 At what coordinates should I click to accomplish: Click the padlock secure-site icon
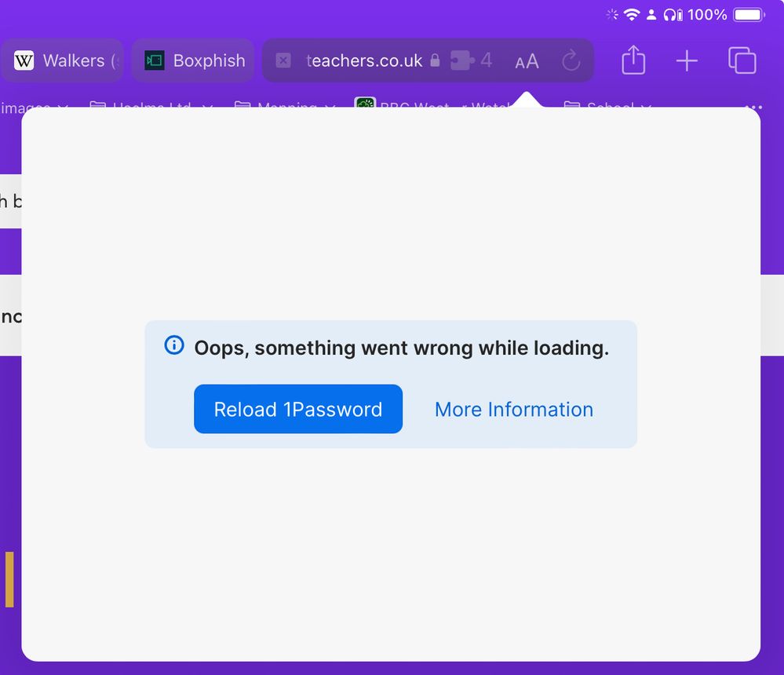pyautogui.click(x=435, y=60)
